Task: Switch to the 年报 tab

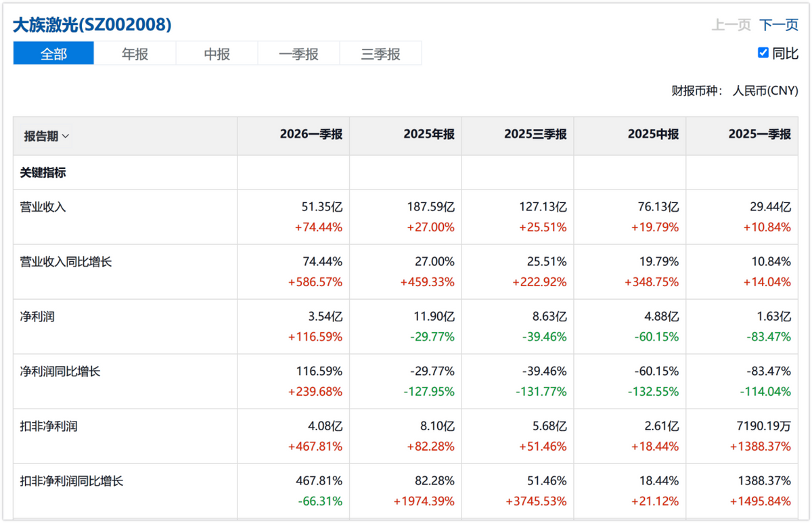Action: [135, 53]
